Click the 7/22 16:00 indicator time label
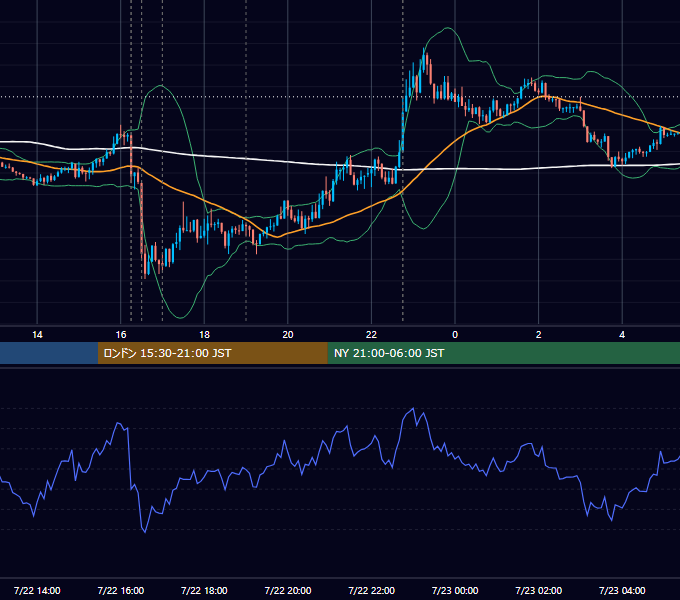This screenshot has width=680, height=600. pos(121,590)
